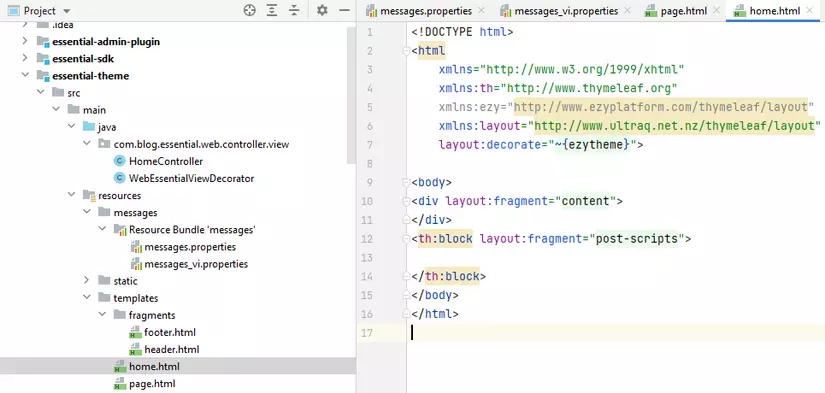This screenshot has height=393, width=825.
Task: Collapse the templates folder
Action: 87,298
